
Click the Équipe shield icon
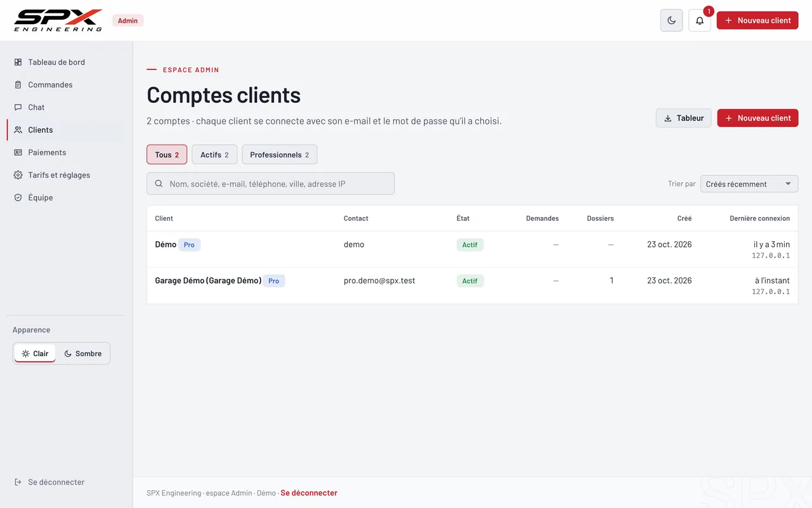pyautogui.click(x=18, y=197)
